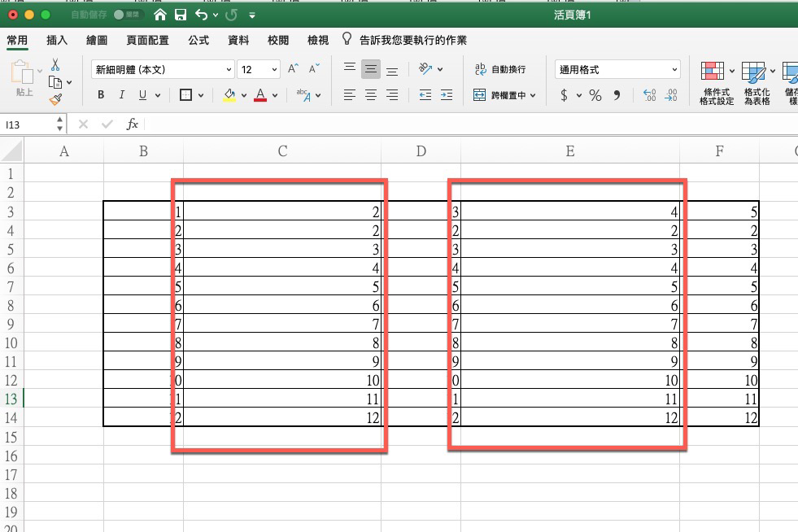Apply currency format with the dollar icon
The image size is (798, 532).
pyautogui.click(x=565, y=95)
